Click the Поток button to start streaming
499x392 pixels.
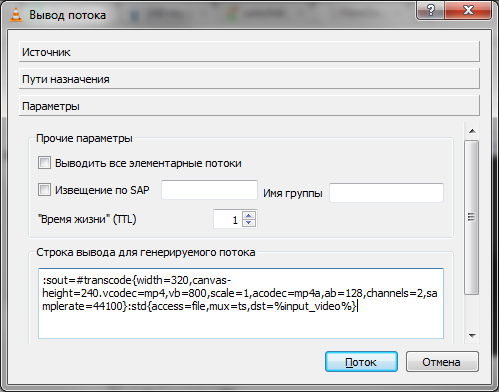(x=361, y=362)
